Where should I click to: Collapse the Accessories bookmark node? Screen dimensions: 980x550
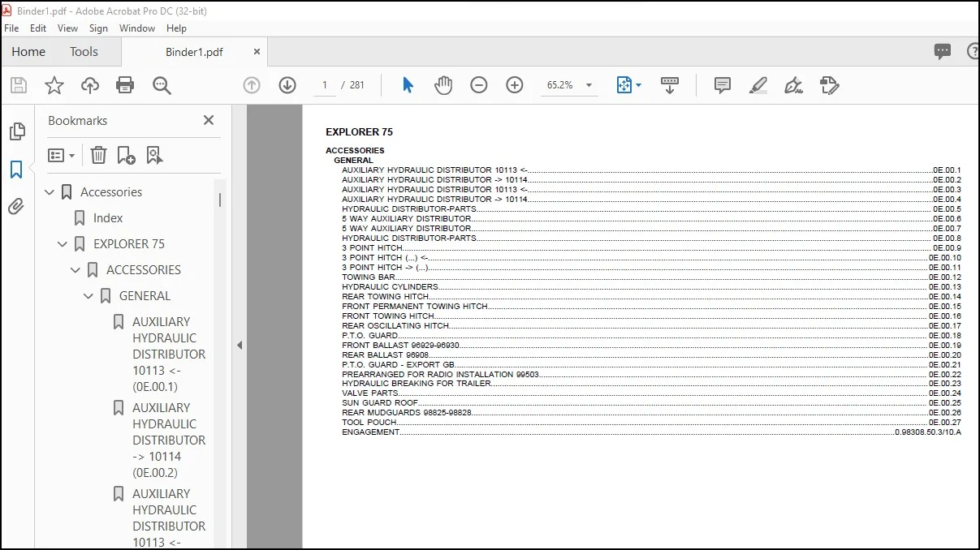pos(50,192)
